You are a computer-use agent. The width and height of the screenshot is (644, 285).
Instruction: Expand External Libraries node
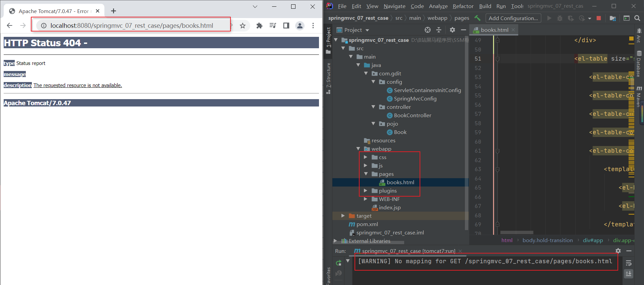pos(335,241)
